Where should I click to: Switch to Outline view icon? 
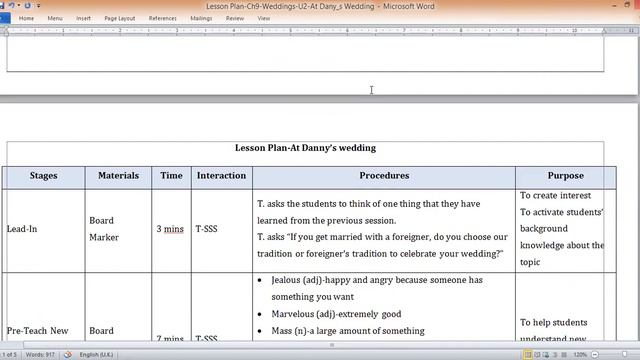[x=555, y=355]
